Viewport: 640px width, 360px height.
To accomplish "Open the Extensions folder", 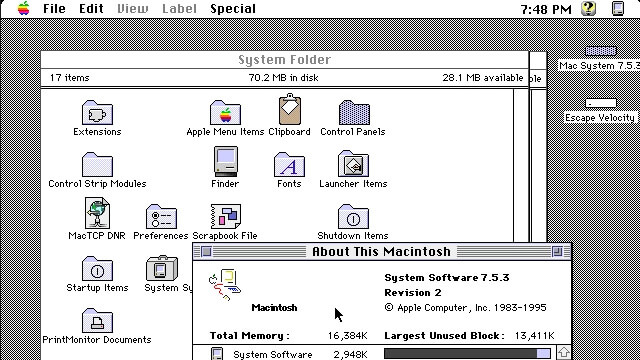I will 97,113.
